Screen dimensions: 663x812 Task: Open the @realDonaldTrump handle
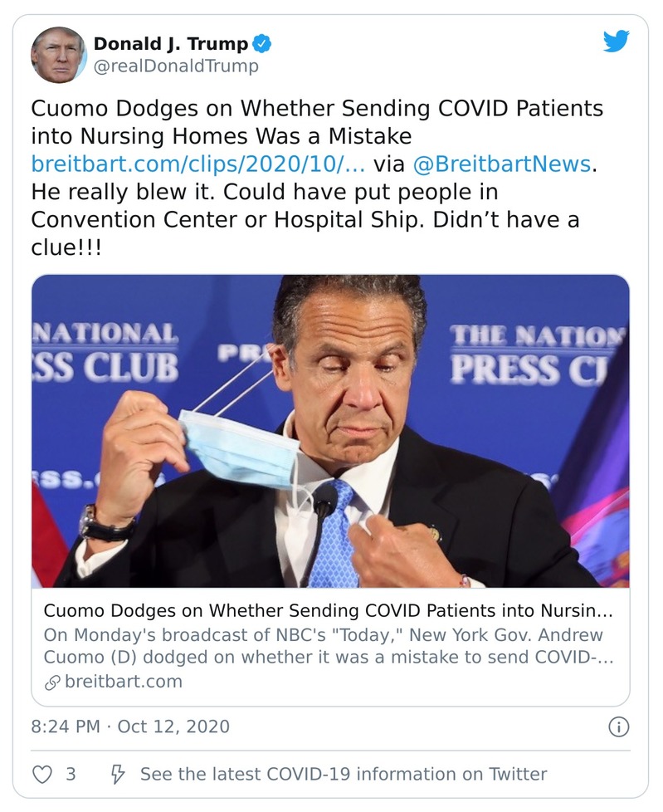(x=176, y=66)
